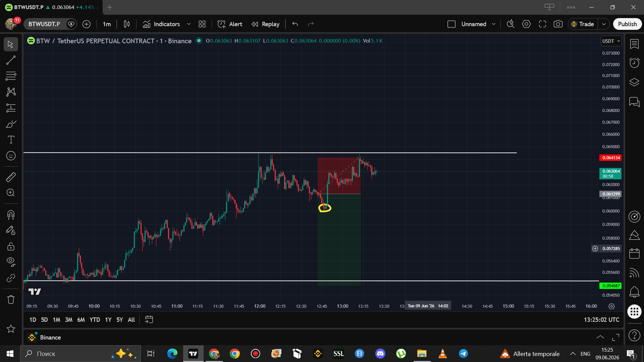Viewport: 644px width, 362px height.
Task: Open quick search icon
Action: [x=511, y=24]
